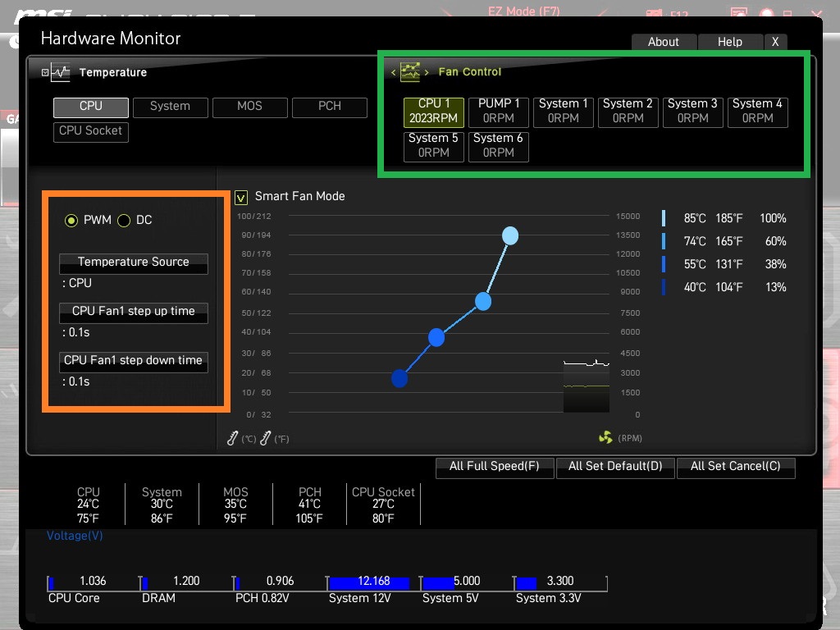Click the All Set Default(D) button

pyautogui.click(x=615, y=467)
